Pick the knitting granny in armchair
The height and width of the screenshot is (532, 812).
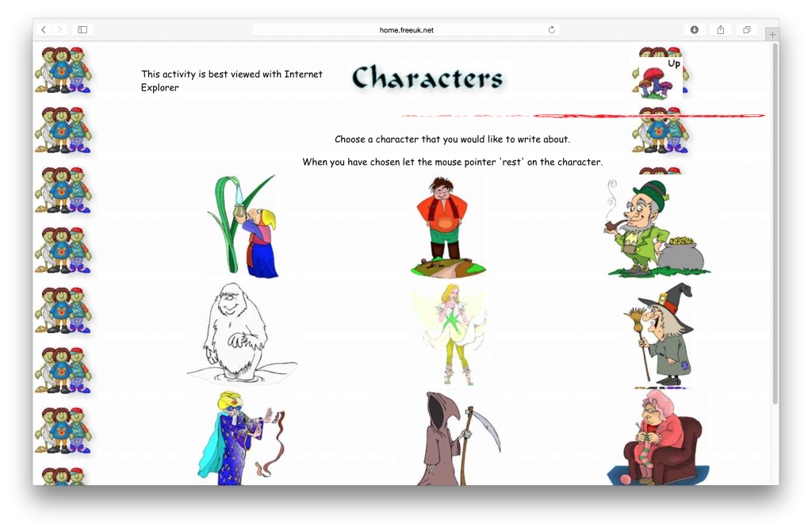pos(657,438)
